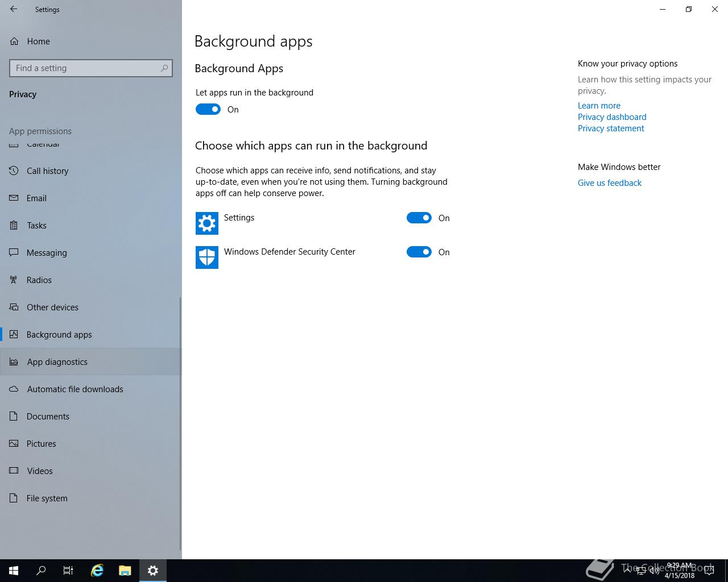728x582 pixels.
Task: Select the Messaging chat bubble icon
Action: click(14, 252)
